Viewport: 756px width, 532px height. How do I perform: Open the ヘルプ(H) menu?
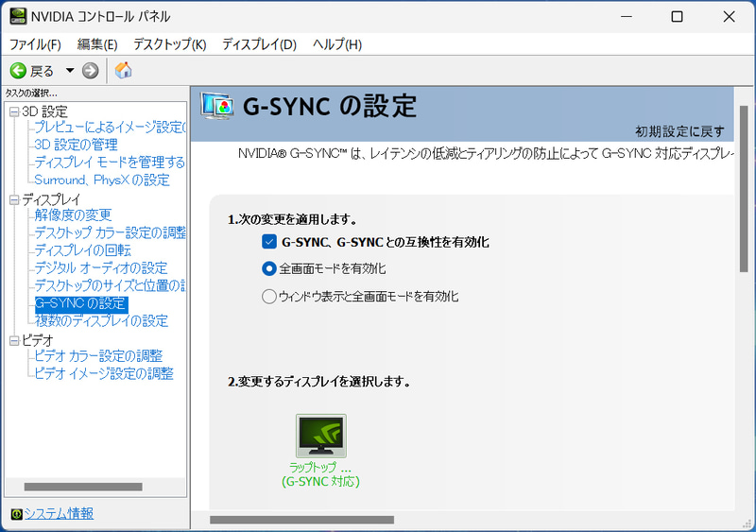coord(337,44)
